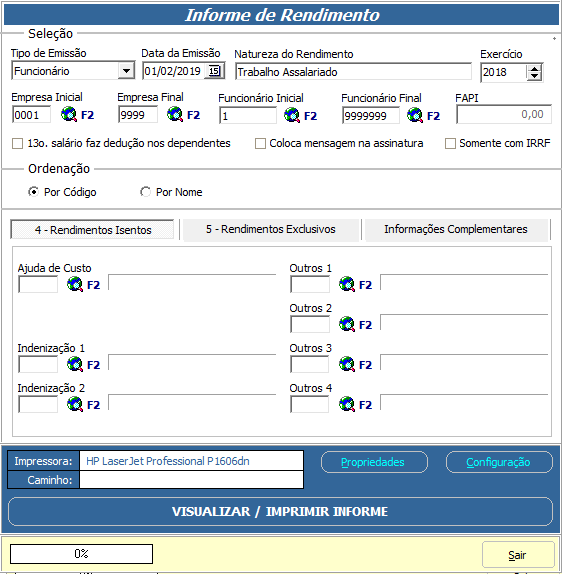Open 5 - Rendimentos Exclusivos tab

(x=271, y=230)
